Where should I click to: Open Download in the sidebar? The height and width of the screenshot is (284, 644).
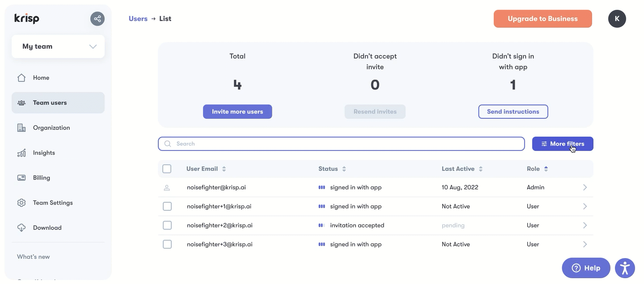coord(58,228)
